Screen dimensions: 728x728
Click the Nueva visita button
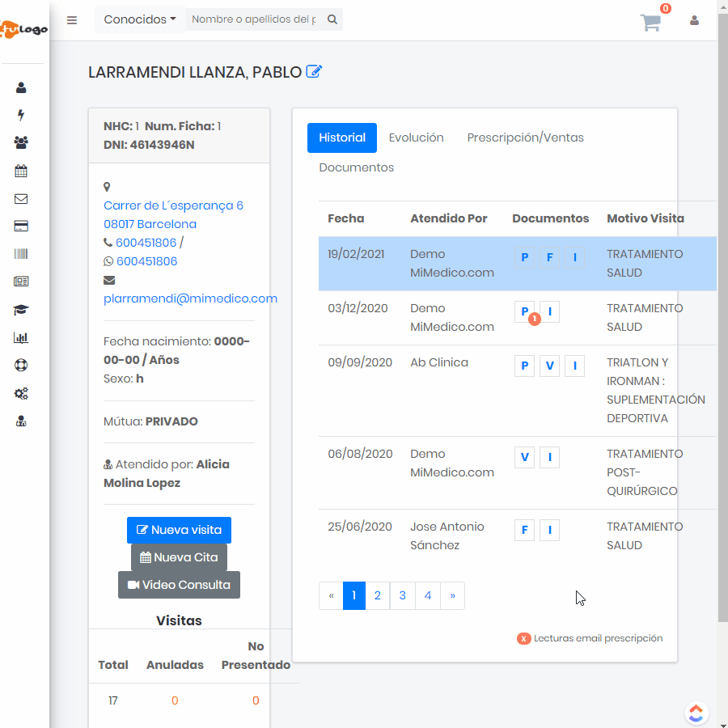coord(179,530)
